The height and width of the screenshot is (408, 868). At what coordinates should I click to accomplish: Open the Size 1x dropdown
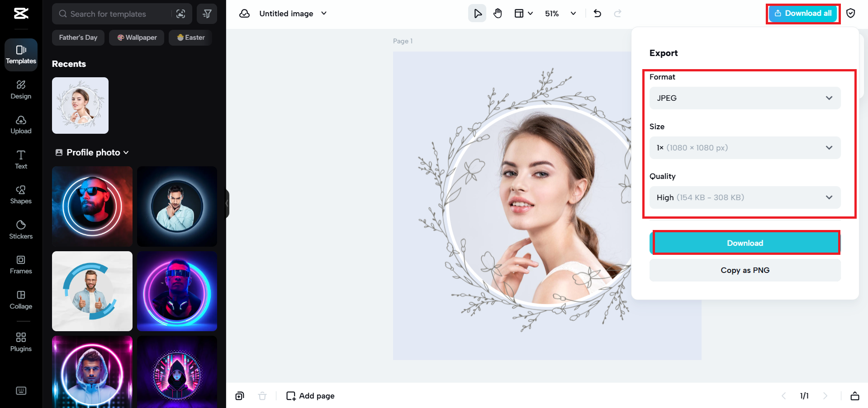(745, 148)
